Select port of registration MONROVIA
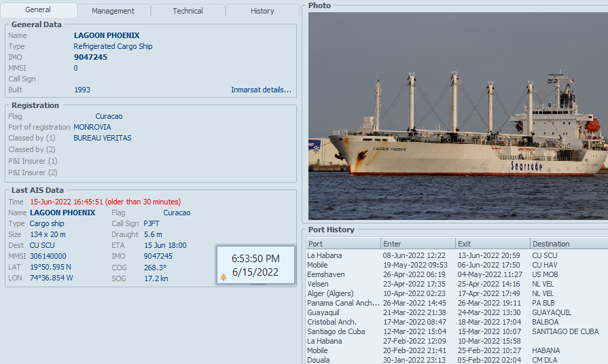The image size is (608, 364). click(92, 127)
